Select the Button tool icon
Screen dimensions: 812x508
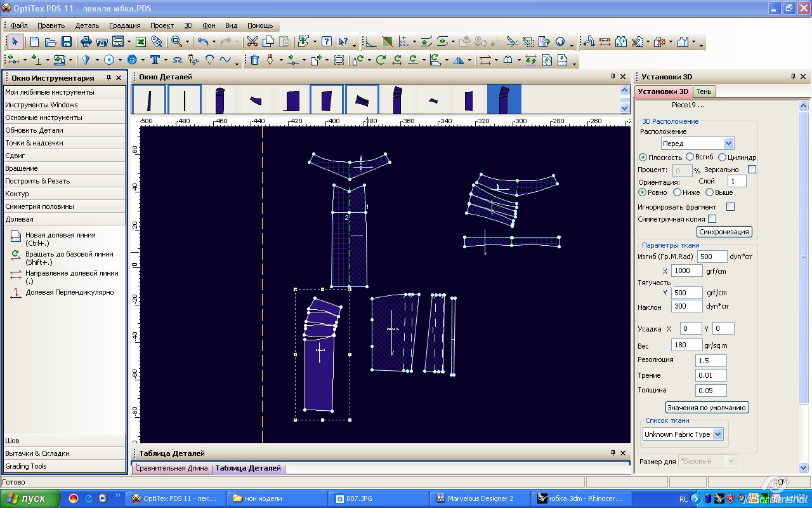pyautogui.click(x=132, y=60)
